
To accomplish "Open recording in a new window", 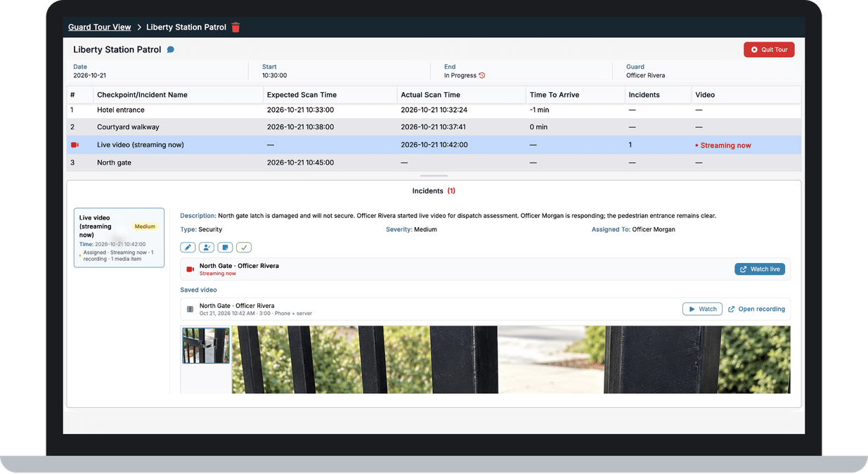I will point(756,309).
